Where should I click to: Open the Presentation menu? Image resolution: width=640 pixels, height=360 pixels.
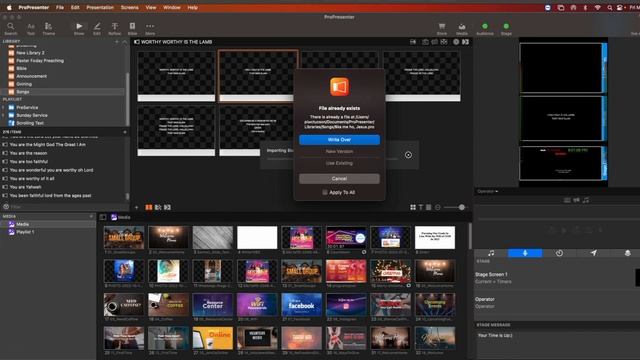(100, 7)
